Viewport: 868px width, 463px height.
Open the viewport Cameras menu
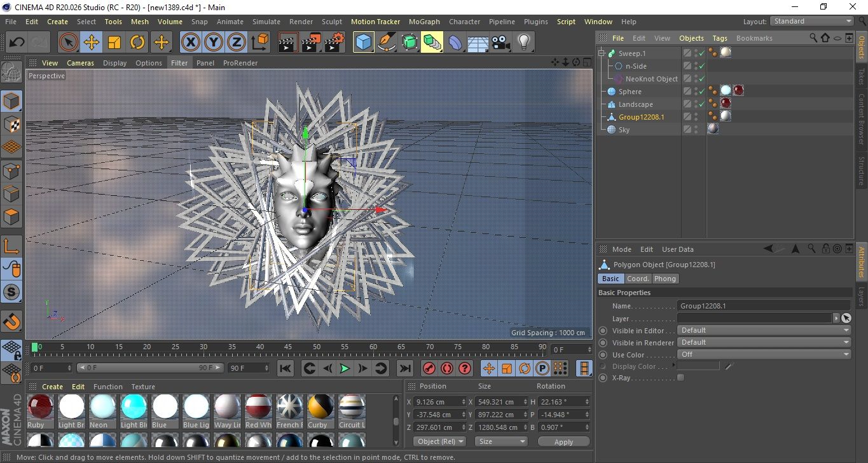coord(80,63)
